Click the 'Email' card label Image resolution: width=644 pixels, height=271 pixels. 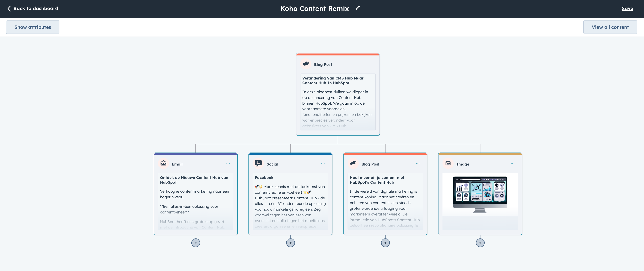tap(177, 164)
